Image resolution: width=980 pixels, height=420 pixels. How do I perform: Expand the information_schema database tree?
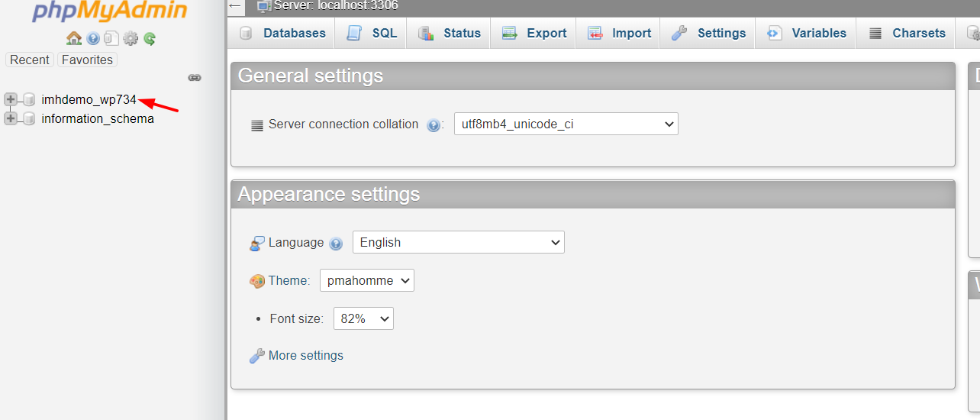11,118
